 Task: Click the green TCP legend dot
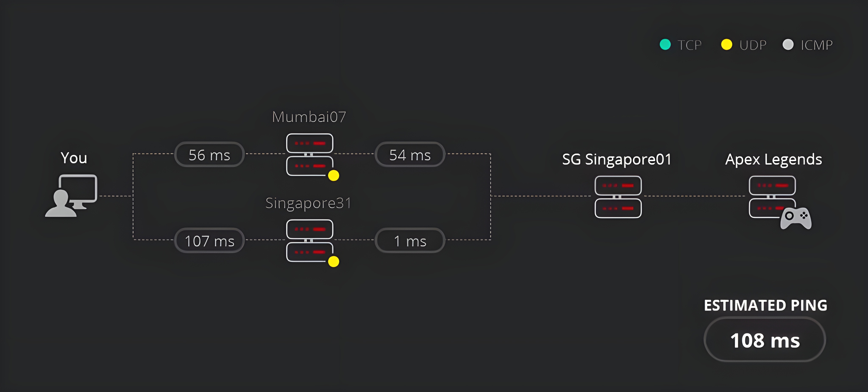click(665, 45)
